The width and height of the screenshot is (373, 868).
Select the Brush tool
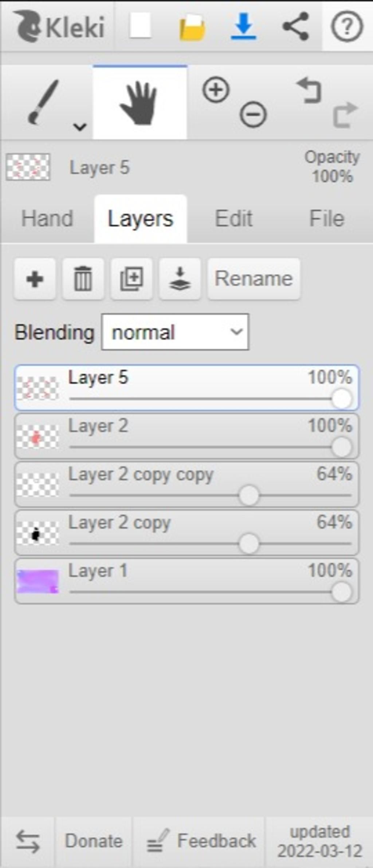click(x=44, y=103)
